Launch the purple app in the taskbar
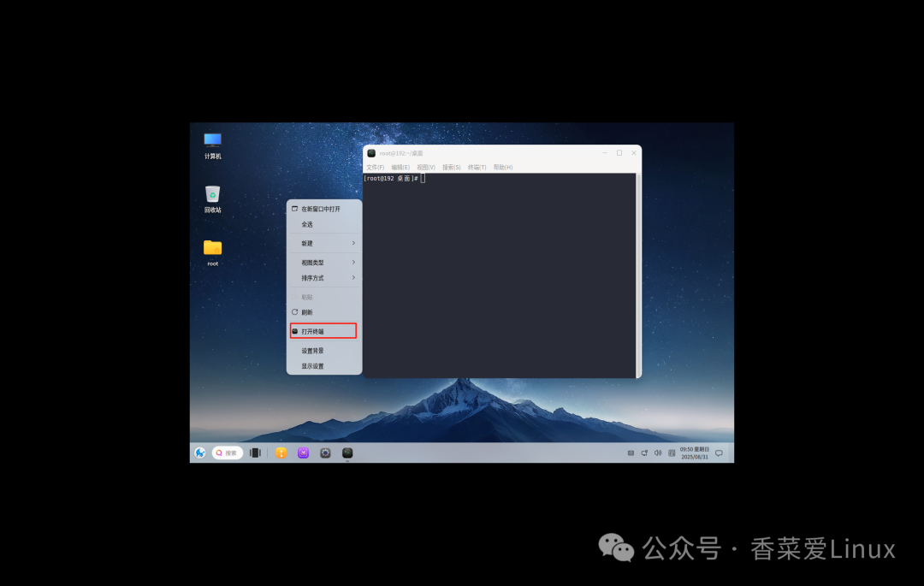The width and height of the screenshot is (924, 586). [x=303, y=453]
